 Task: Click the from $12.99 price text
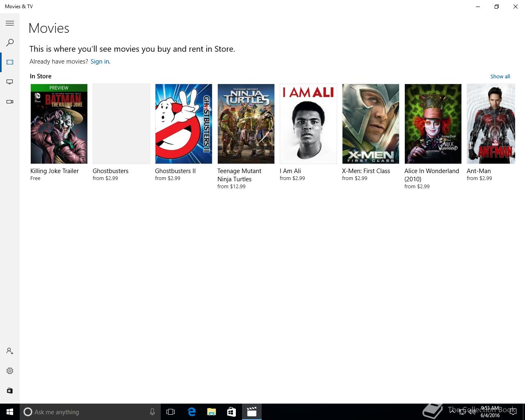point(231,187)
